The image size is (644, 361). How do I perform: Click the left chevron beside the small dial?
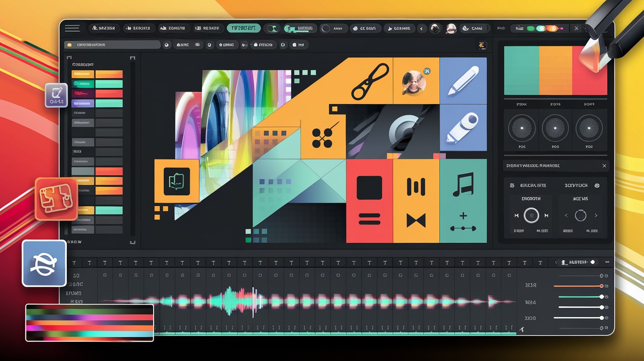tap(566, 215)
